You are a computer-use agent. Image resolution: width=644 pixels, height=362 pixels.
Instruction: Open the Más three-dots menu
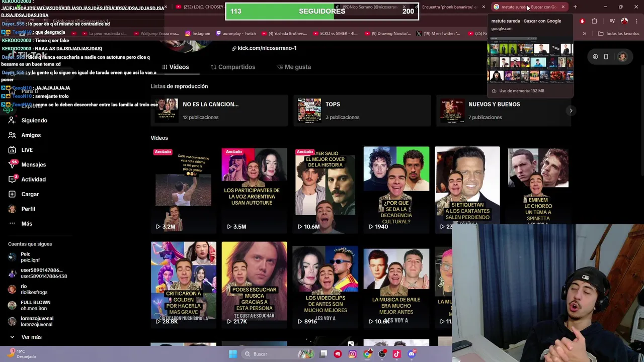(x=12, y=224)
